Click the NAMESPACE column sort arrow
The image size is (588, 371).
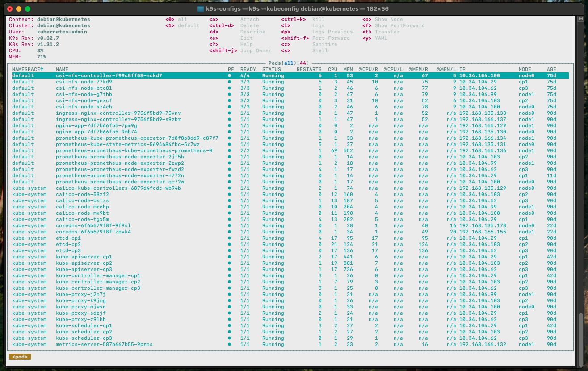pyautogui.click(x=42, y=70)
